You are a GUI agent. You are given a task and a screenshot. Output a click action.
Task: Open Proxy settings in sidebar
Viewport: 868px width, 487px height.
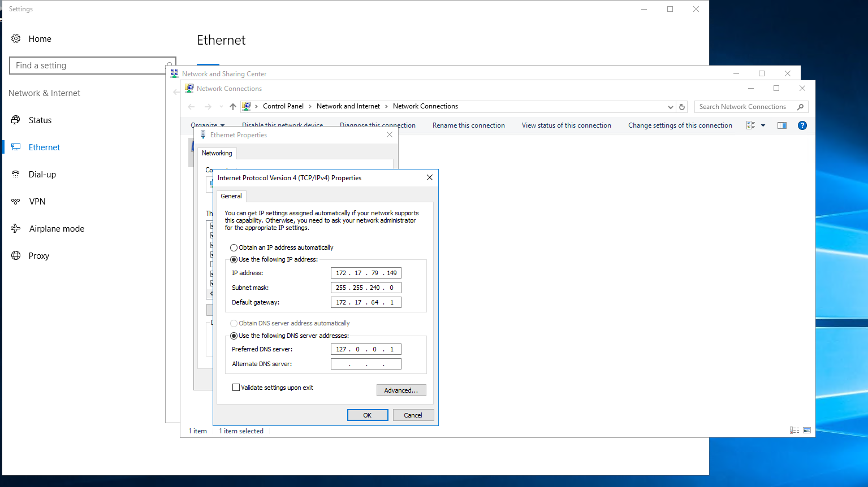click(x=39, y=255)
